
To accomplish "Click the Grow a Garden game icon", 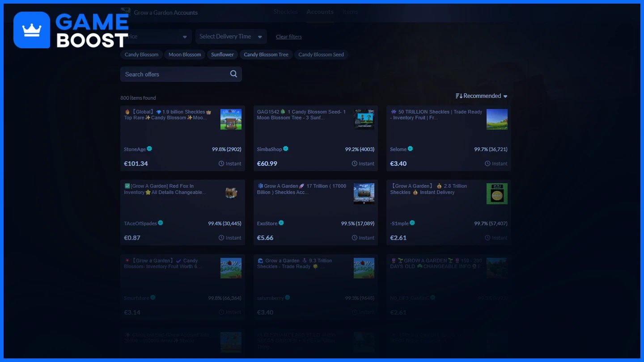I will [126, 12].
